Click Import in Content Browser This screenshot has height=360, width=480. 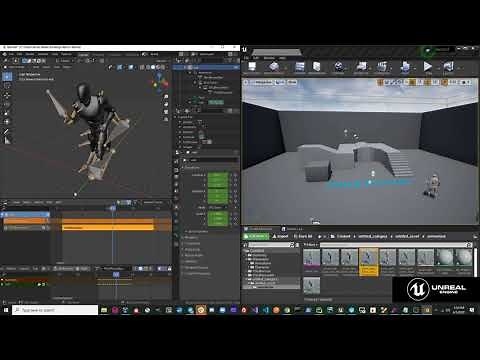[x=280, y=236]
